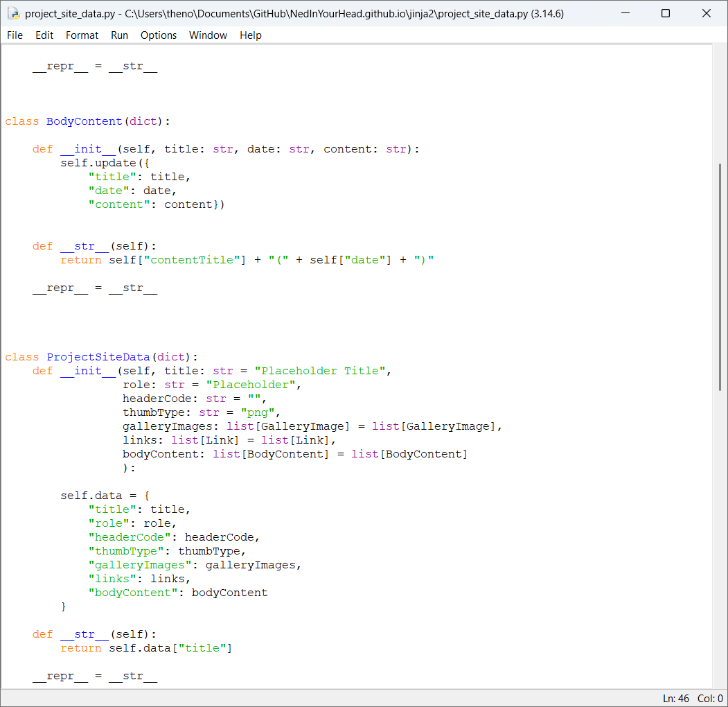Open the Help menu
The width and height of the screenshot is (728, 707).
point(250,35)
